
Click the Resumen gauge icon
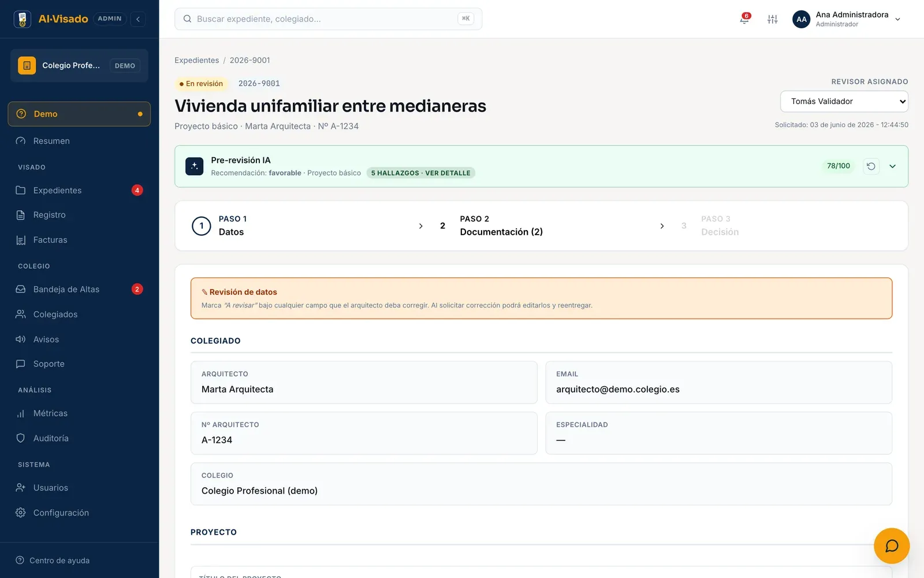click(21, 141)
